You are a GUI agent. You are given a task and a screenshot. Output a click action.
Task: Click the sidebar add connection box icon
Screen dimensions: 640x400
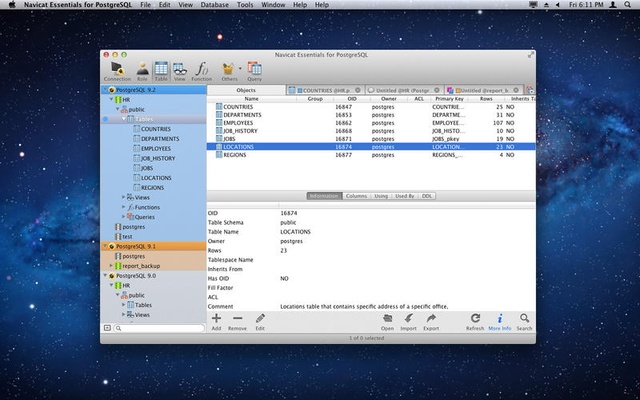(x=107, y=328)
